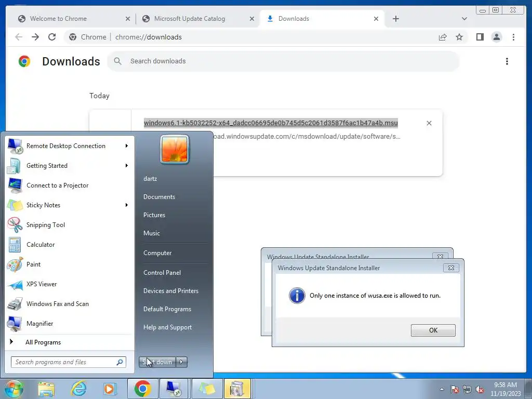Remove the .msu download from list

pos(429,123)
